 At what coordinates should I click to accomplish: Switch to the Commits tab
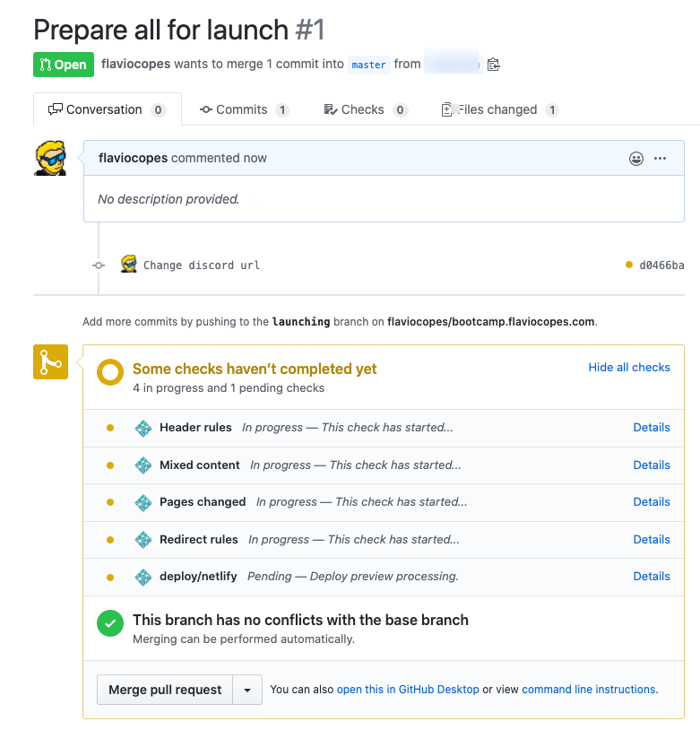tap(243, 109)
